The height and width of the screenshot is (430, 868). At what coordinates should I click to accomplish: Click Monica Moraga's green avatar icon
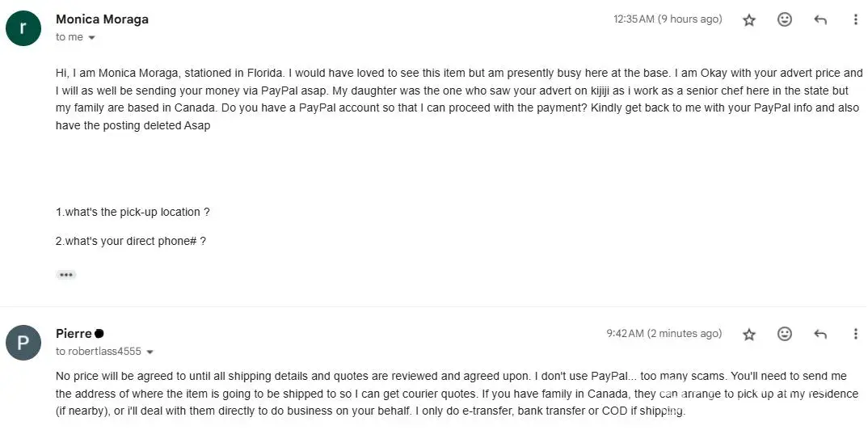click(23, 27)
